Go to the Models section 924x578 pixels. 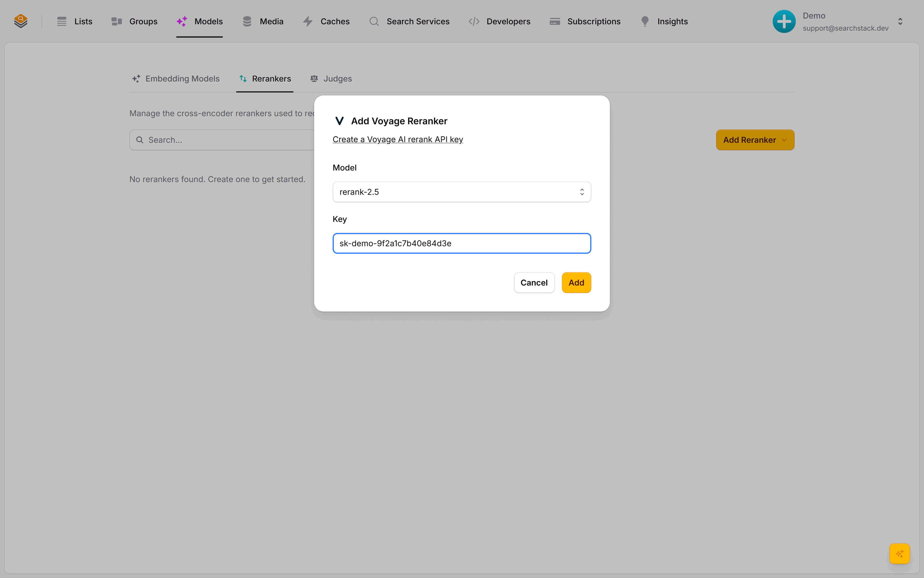[199, 21]
